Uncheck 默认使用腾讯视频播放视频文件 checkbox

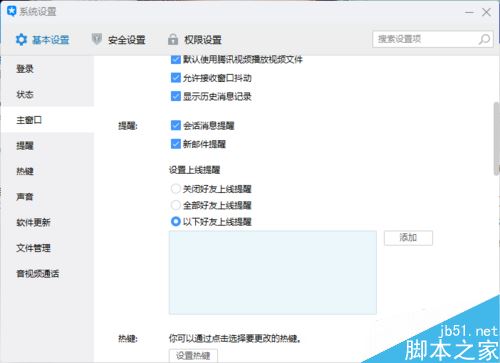(176, 59)
